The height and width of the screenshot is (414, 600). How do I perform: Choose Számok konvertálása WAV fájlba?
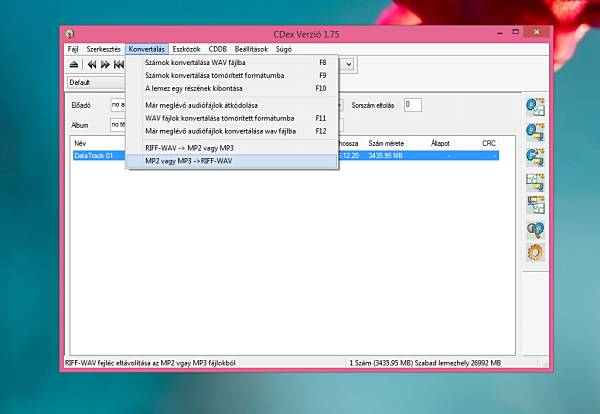tap(232, 62)
